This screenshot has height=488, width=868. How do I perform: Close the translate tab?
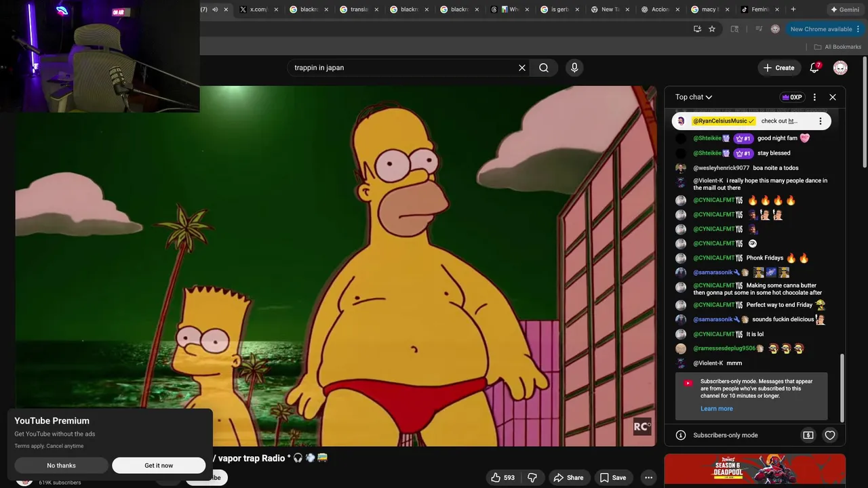(376, 9)
